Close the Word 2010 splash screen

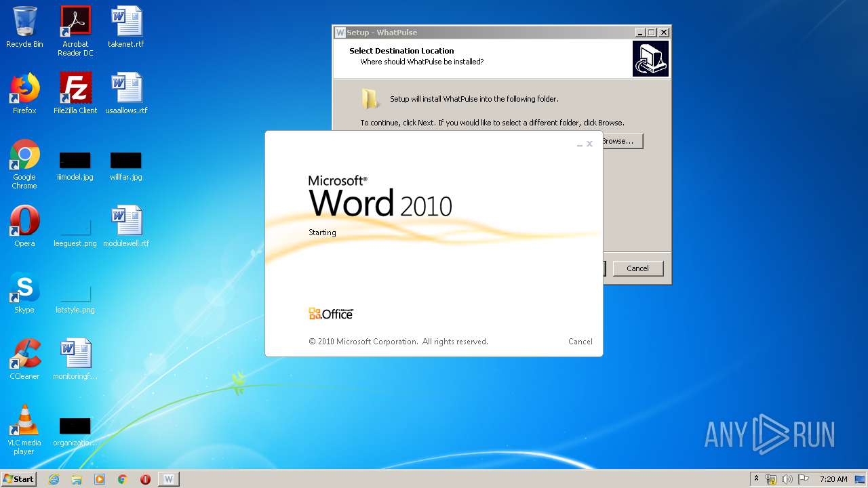tap(589, 144)
